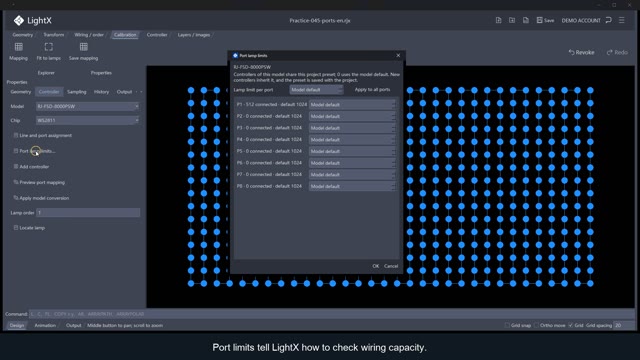The image size is (640, 360).
Task: Save the project with the Save icon
Action: [x=540, y=20]
